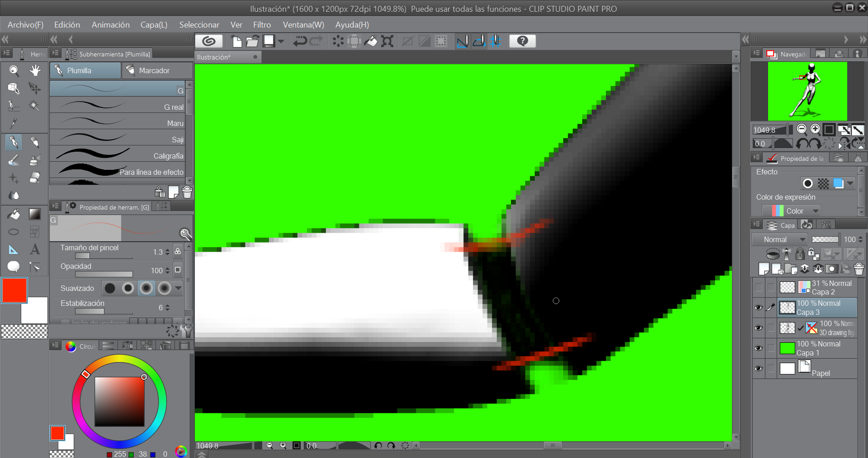Select the Balloon tool
This screenshot has height=458, width=868.
14,267
